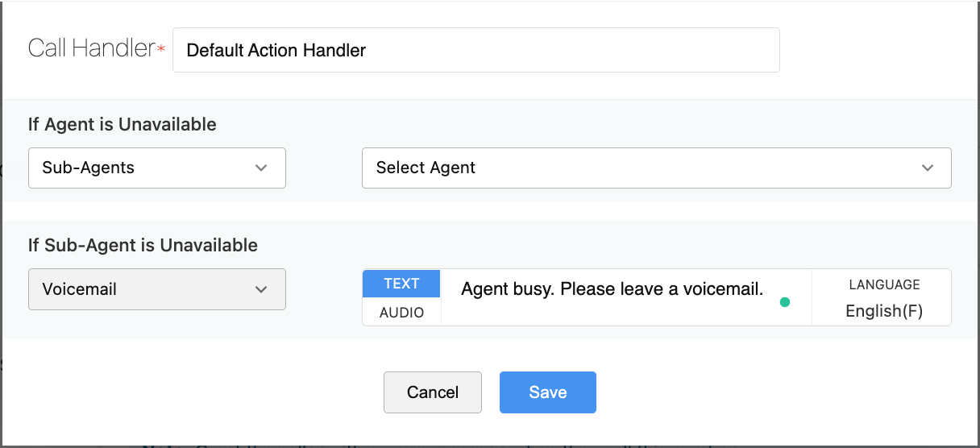
Task: Switch to the TEXT message tab
Action: (401, 284)
